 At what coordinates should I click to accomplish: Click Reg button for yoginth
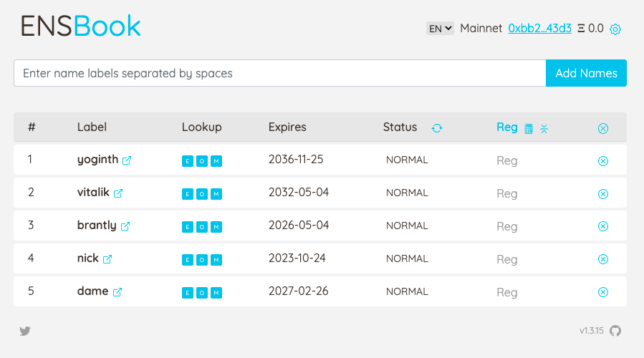507,160
